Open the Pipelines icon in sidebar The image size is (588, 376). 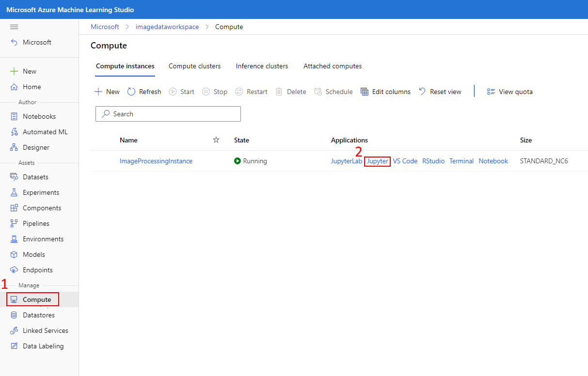point(14,223)
